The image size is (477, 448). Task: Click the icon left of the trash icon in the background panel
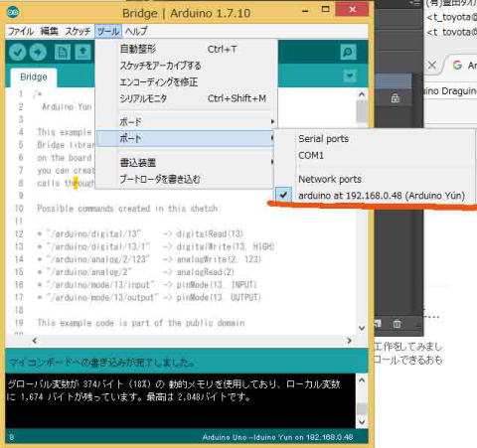pos(378,324)
